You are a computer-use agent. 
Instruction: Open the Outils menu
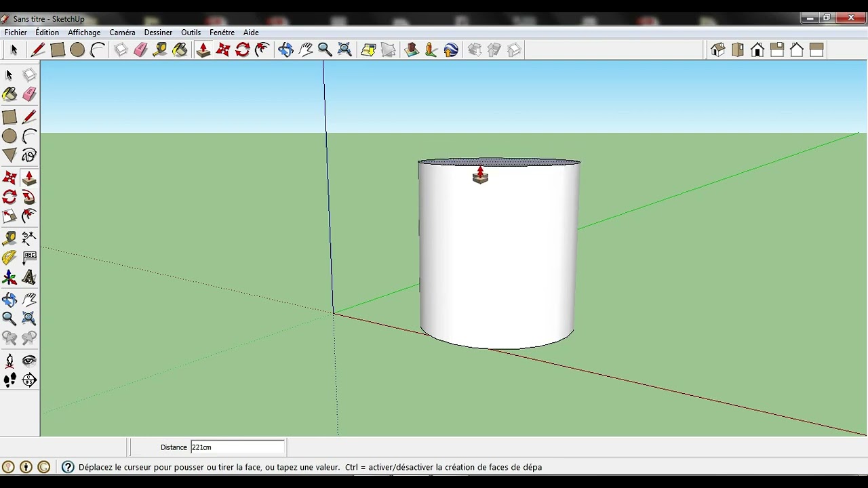click(x=191, y=32)
